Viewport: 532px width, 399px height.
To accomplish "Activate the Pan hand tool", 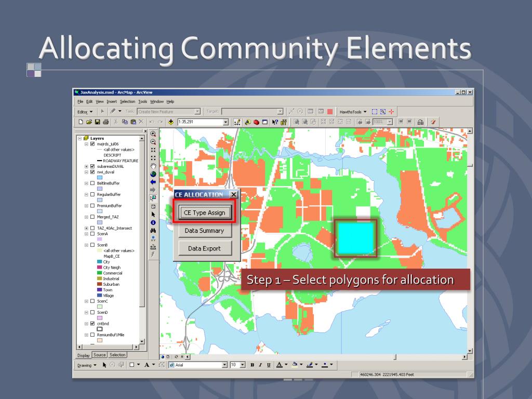I will (x=153, y=166).
